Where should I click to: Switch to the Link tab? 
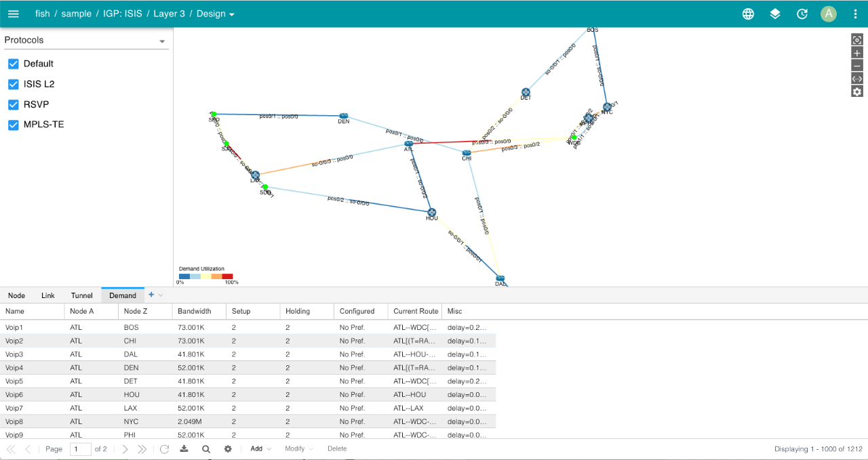48,295
